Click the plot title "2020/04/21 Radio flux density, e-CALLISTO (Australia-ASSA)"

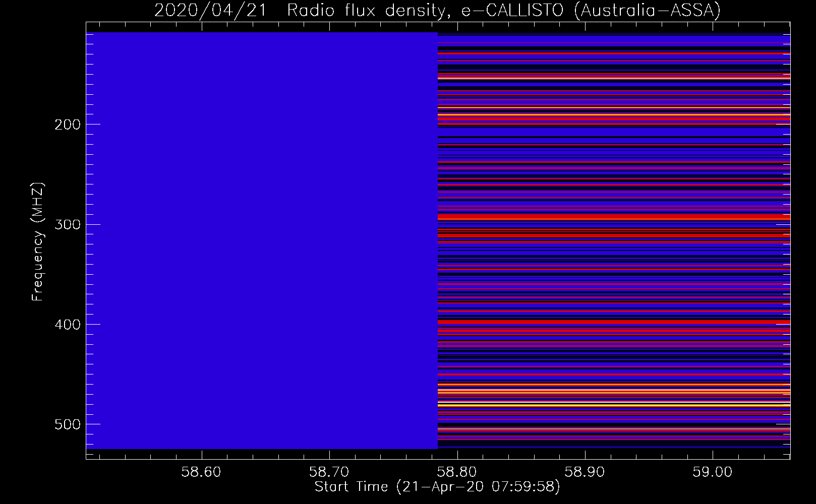[437, 10]
